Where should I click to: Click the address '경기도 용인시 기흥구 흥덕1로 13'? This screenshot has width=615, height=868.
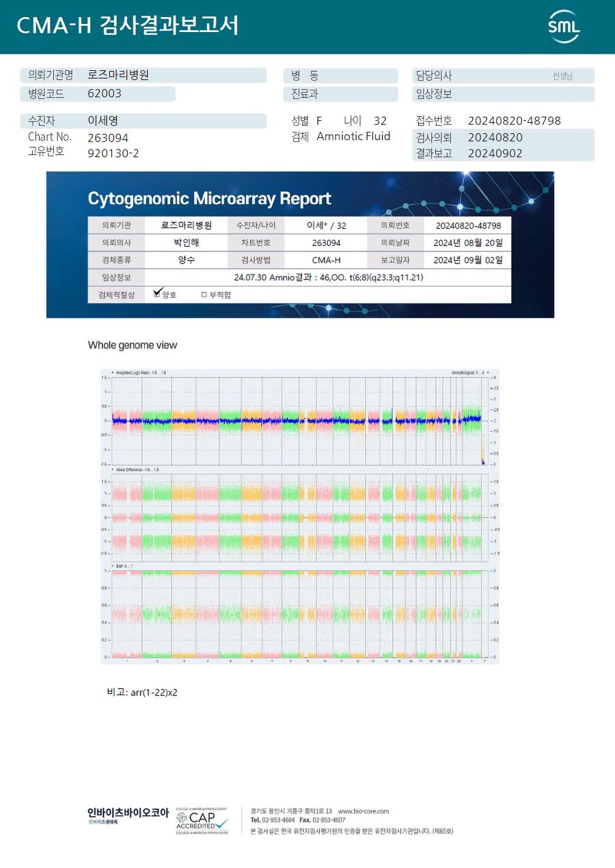pos(291,811)
